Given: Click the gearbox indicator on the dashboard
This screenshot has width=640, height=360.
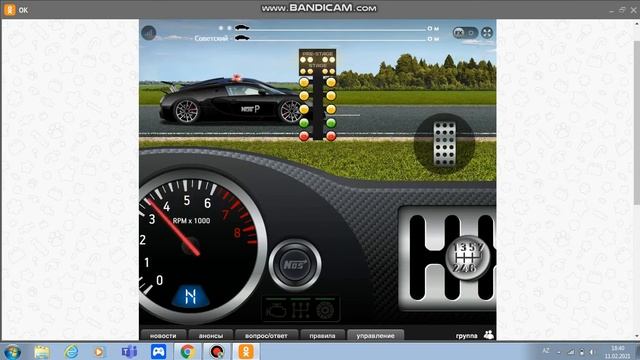Looking at the screenshot, I should [300, 310].
